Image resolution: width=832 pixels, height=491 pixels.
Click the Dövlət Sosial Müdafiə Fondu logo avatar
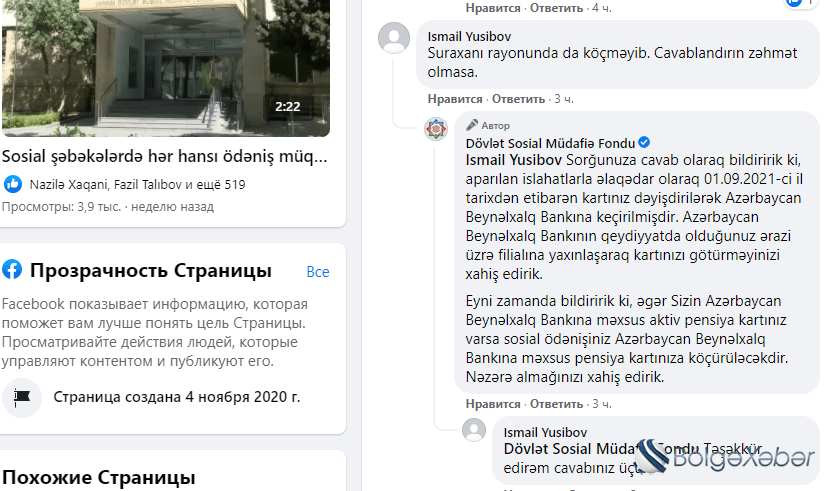[x=436, y=129]
